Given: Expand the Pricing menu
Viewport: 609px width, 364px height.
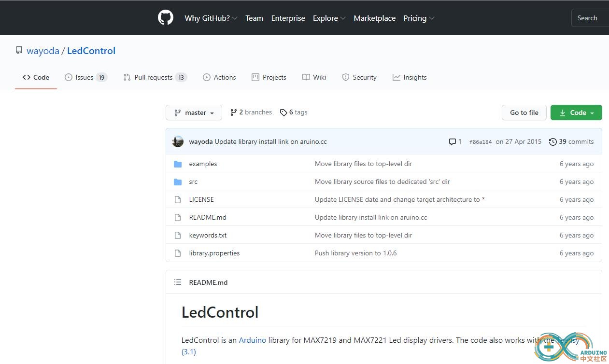Looking at the screenshot, I should click(419, 18).
